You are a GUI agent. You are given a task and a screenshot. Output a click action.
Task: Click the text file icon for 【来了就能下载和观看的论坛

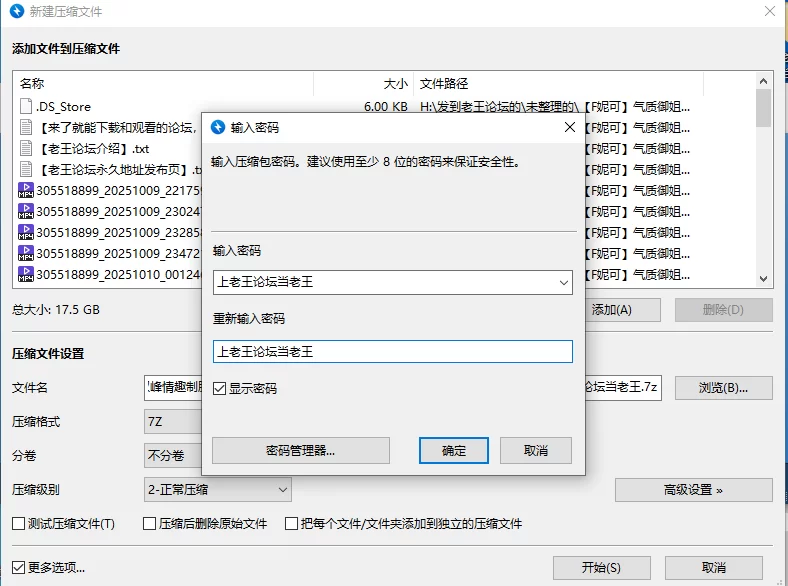coord(26,127)
